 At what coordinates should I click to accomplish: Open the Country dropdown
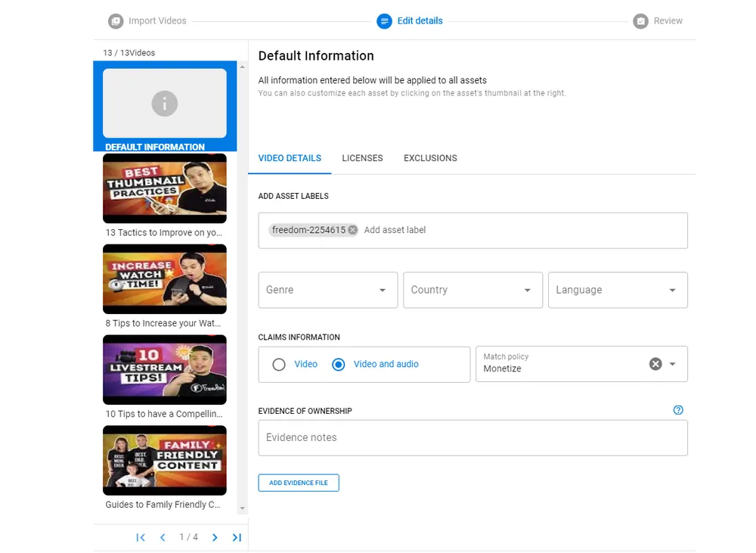473,290
